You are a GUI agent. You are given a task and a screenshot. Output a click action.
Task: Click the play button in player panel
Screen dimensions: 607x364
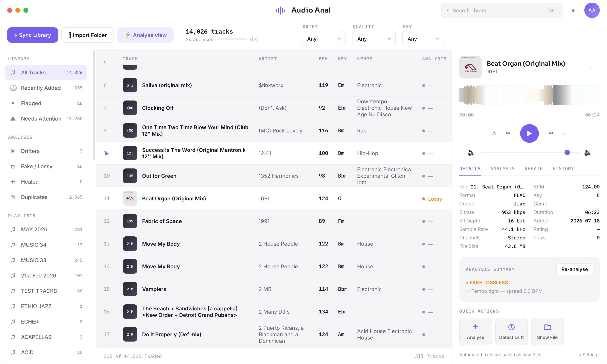pyautogui.click(x=529, y=133)
